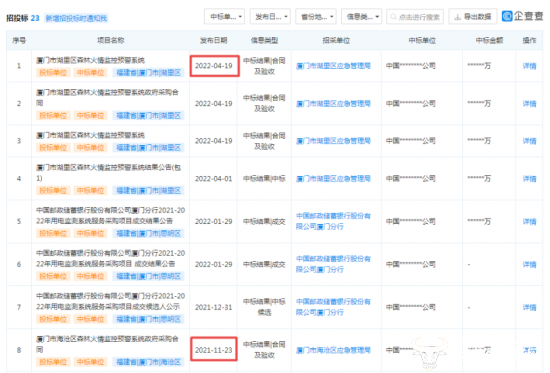
Task: Open 详情 for row 6
Action: [529, 264]
